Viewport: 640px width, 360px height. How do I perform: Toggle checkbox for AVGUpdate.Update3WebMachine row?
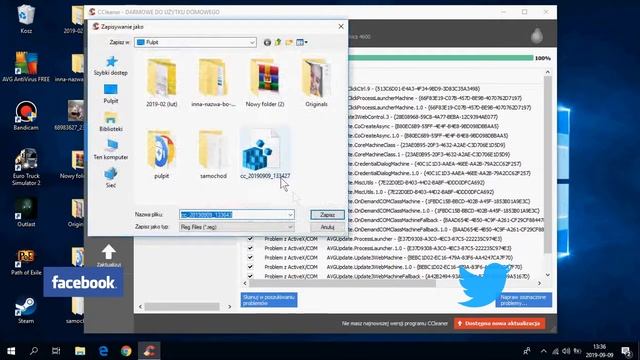click(250, 258)
